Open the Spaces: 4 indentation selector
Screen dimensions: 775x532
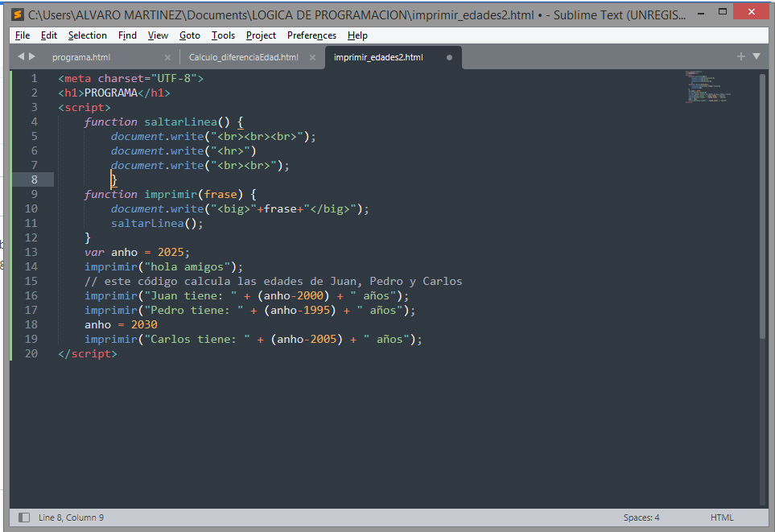tap(641, 518)
